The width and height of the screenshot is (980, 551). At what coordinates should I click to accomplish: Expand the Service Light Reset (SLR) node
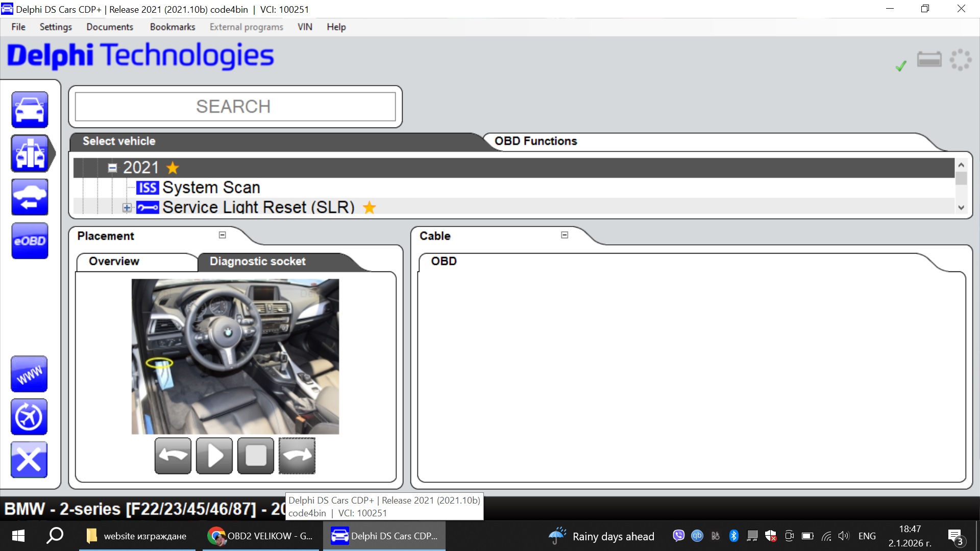pyautogui.click(x=127, y=208)
